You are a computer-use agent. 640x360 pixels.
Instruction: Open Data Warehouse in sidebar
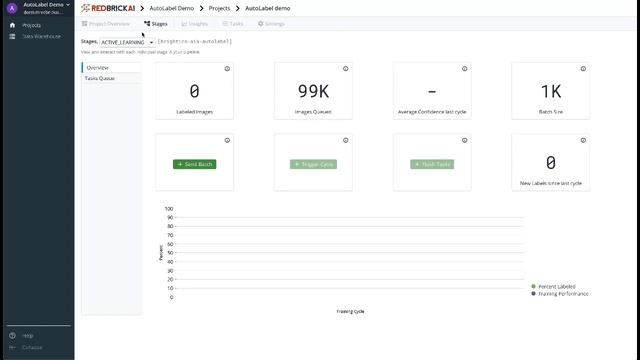[42, 36]
